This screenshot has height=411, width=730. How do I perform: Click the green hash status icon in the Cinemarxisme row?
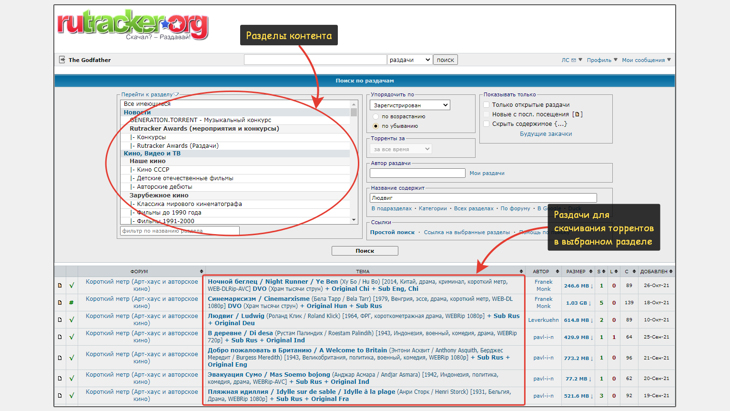72,303
